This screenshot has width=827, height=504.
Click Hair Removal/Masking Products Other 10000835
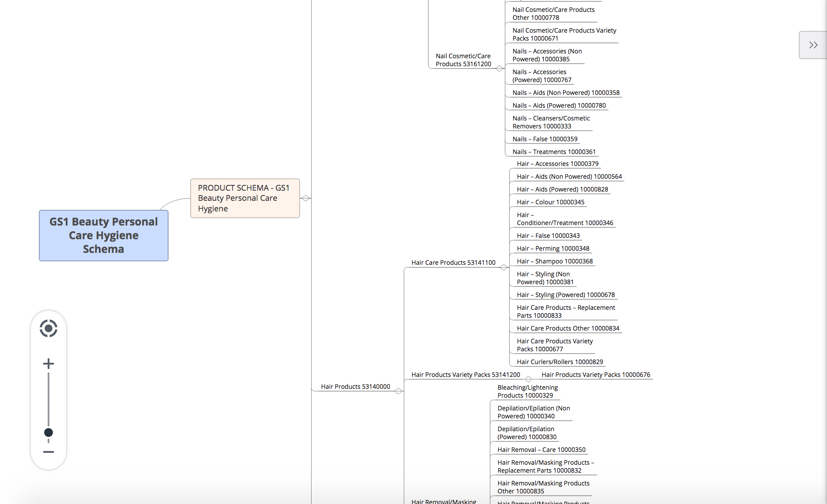coord(543,487)
